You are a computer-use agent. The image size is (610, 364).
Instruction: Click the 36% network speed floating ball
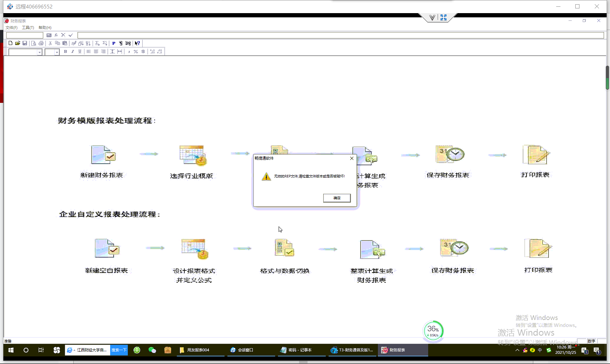coord(433,331)
